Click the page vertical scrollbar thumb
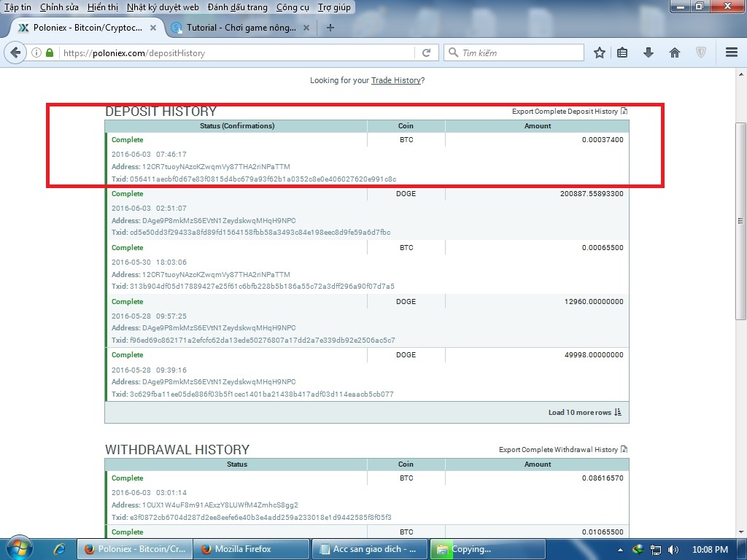The image size is (747, 560). click(x=740, y=222)
